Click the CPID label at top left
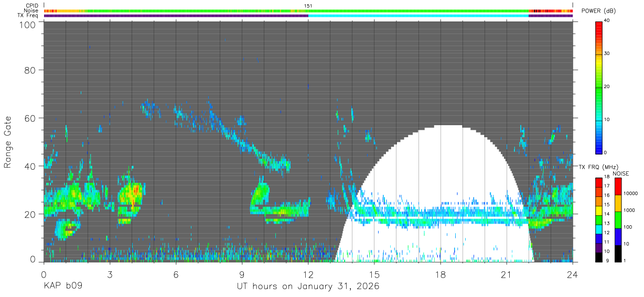The image size is (644, 297). 31,6
